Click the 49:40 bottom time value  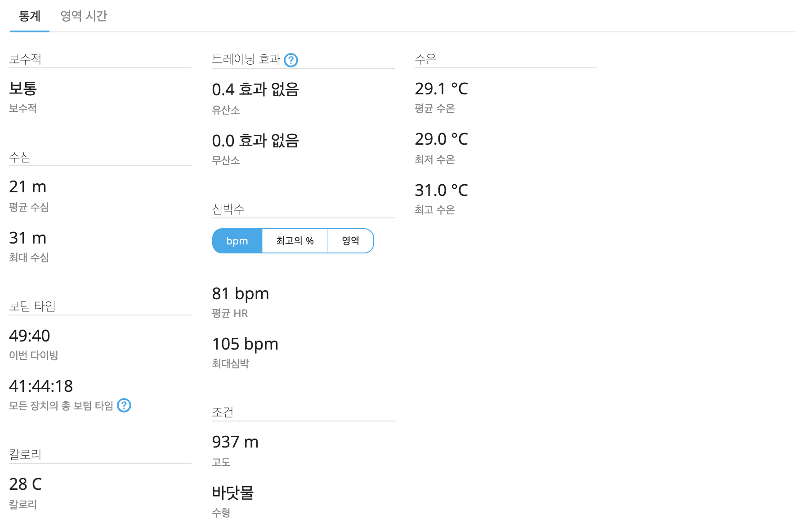(30, 336)
